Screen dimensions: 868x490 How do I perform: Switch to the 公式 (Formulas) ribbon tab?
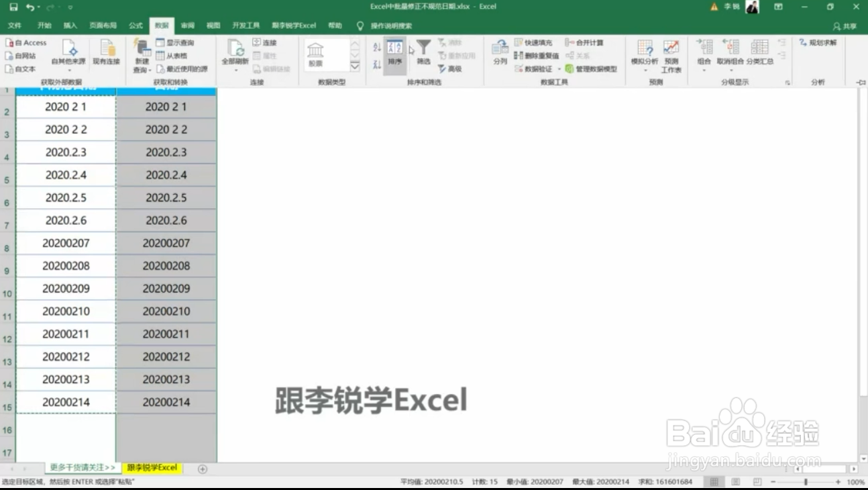pos(136,26)
